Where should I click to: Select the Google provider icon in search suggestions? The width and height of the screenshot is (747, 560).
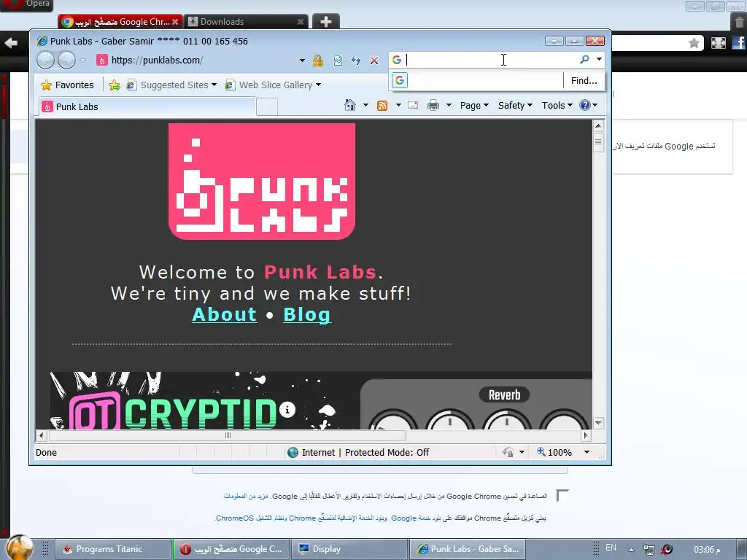click(400, 80)
